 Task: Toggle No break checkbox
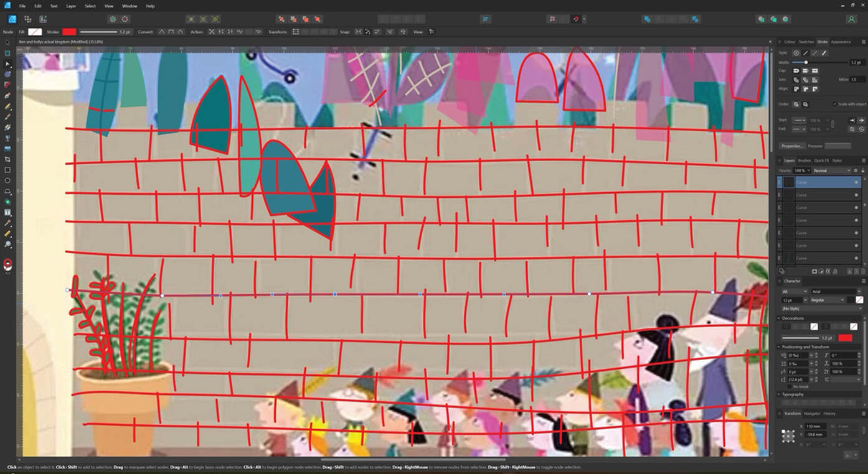click(791, 386)
